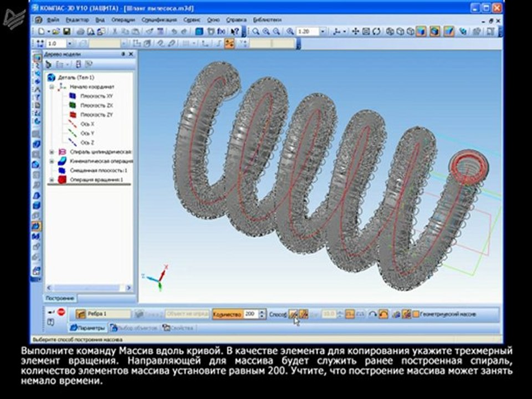The image size is (532, 399).
Task: Switch to the Параметры tab
Action: tap(88, 328)
